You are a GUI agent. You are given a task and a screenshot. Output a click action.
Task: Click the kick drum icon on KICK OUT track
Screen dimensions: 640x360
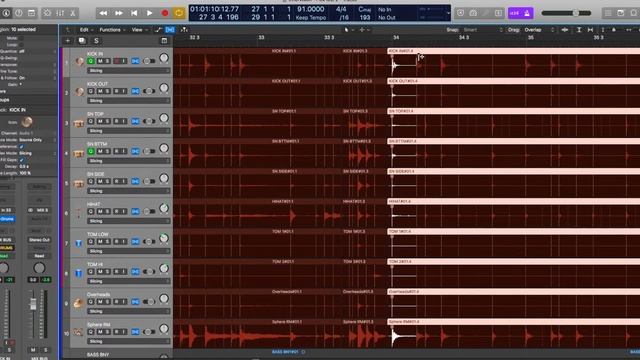pos(79,92)
